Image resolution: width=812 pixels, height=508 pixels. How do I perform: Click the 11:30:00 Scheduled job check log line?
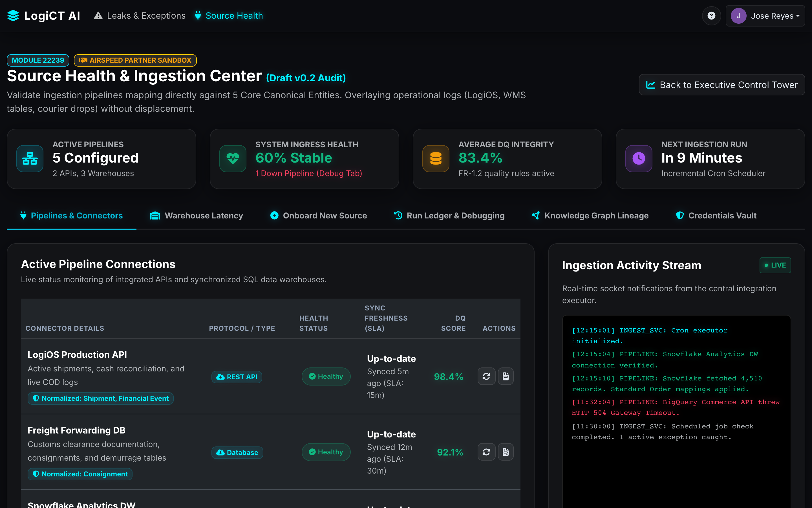[663, 432]
